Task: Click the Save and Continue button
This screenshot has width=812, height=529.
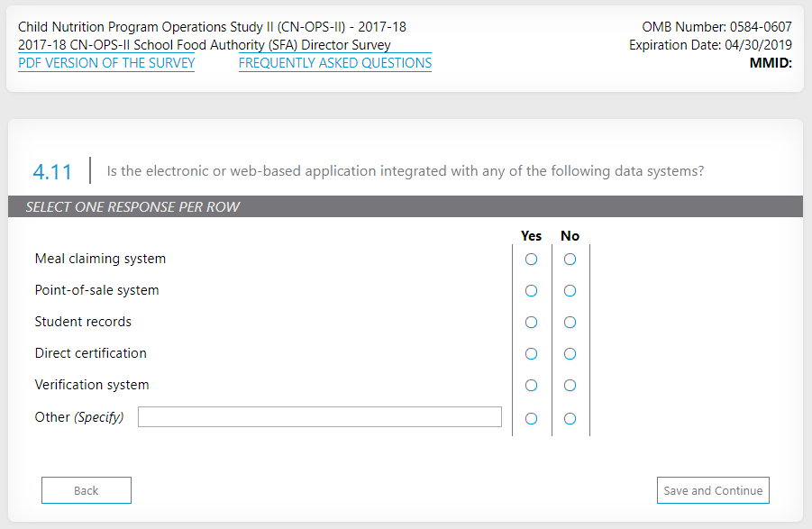Action: coord(713,490)
